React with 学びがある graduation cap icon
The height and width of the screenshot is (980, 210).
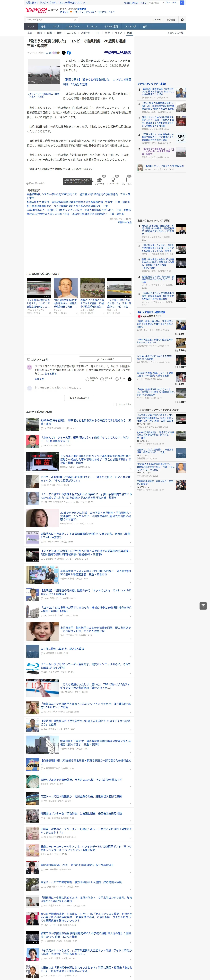click(100, 180)
